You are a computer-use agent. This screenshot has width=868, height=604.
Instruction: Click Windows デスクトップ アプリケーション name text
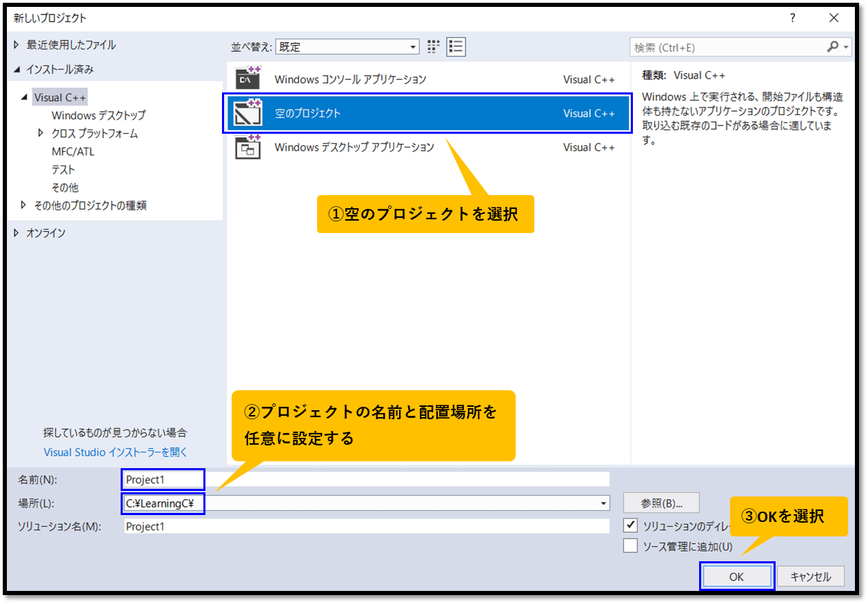354,147
